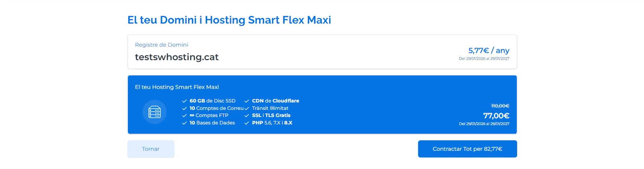The height and width of the screenshot is (169, 644).
Task: Click Contractar Tot per 82,77€ button
Action: tap(467, 149)
